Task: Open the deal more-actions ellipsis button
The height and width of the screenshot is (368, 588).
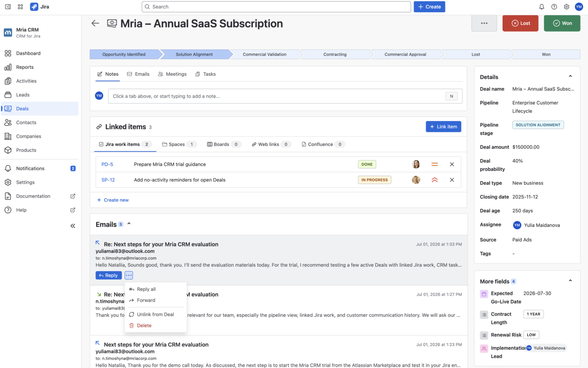Action: pos(484,23)
